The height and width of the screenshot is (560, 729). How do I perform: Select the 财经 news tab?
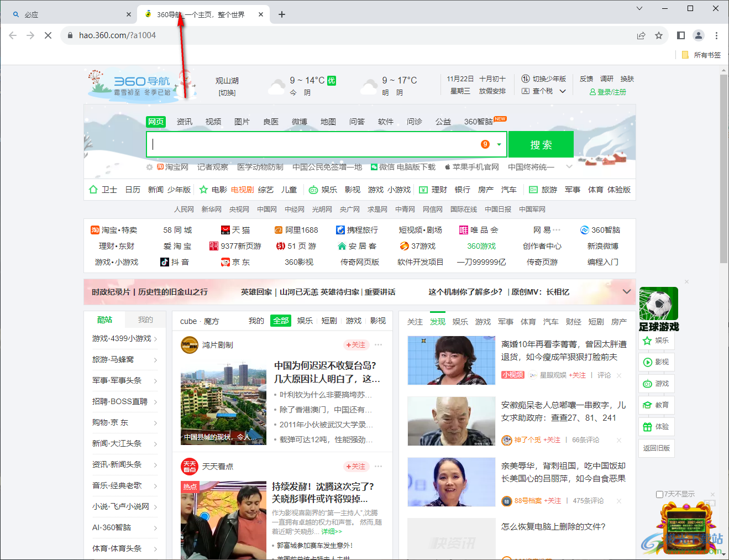click(574, 322)
